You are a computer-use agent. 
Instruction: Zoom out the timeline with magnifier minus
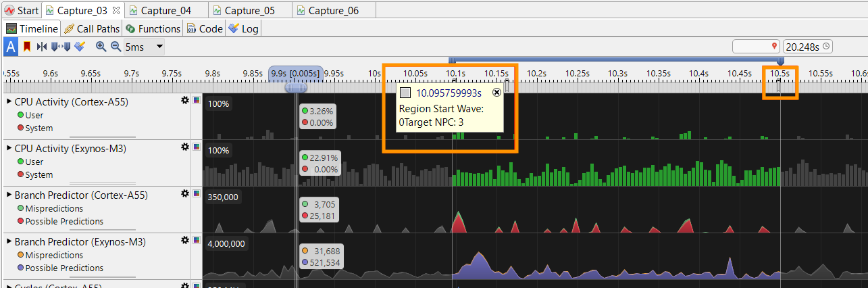(116, 47)
